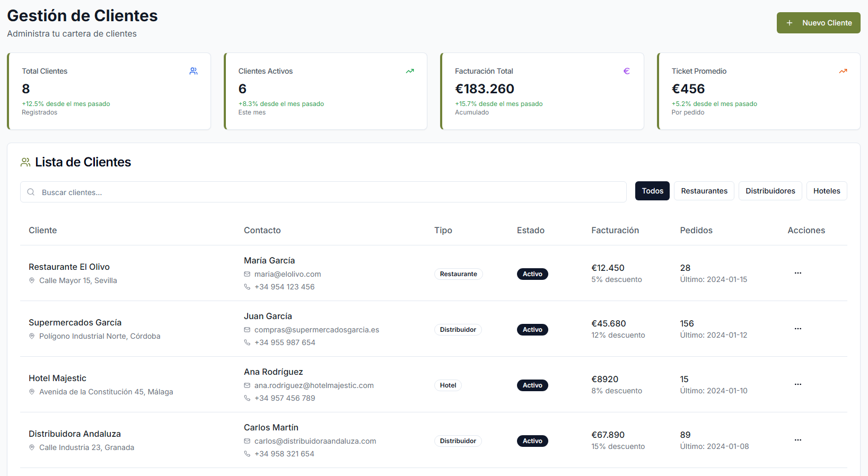Click the phone icon next to +34 955 987 654
Screen dimensions: 868x476
[x=247, y=342]
